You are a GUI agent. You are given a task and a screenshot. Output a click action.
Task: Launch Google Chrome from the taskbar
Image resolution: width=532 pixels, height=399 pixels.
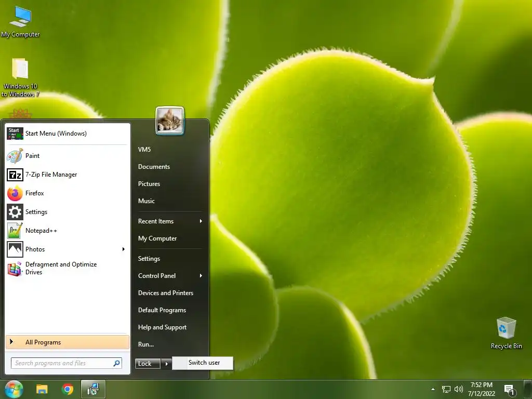68,389
